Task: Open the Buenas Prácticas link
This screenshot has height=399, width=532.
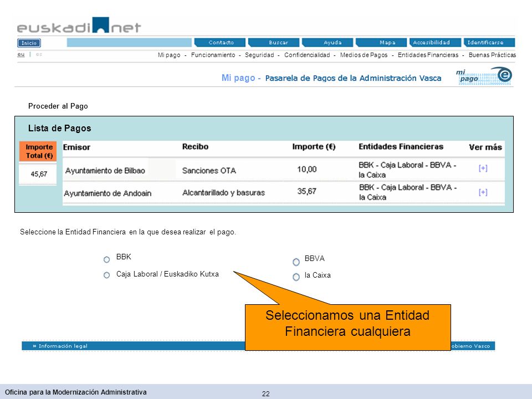Action: pyautogui.click(x=492, y=55)
